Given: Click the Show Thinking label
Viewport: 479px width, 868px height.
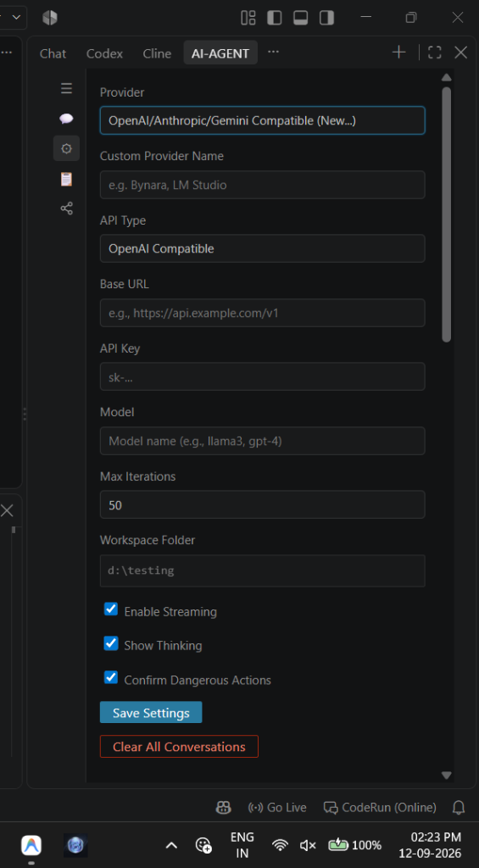Looking at the screenshot, I should 164,645.
